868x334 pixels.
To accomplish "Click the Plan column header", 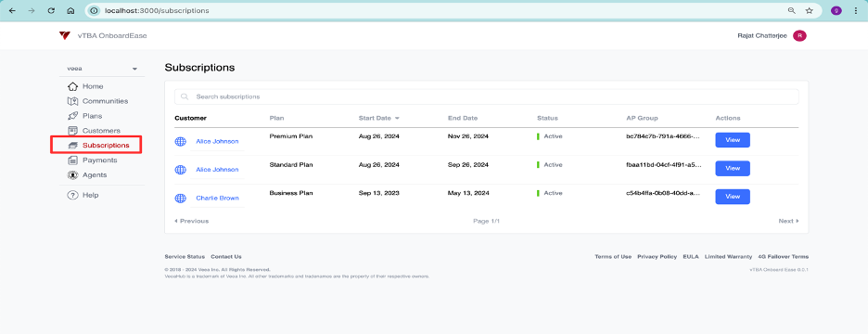I will (276, 118).
